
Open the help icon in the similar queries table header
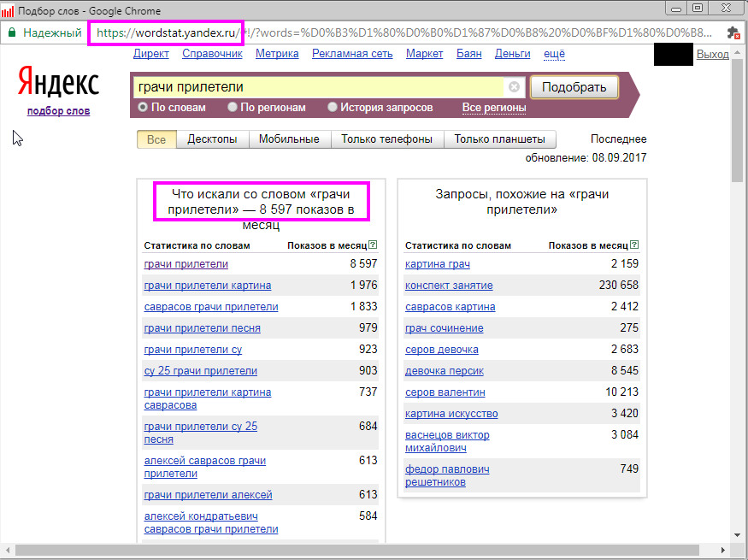[634, 245]
